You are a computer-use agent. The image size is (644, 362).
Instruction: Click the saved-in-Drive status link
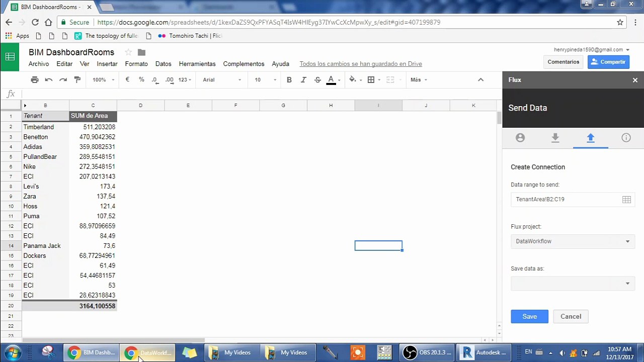tap(361, 64)
